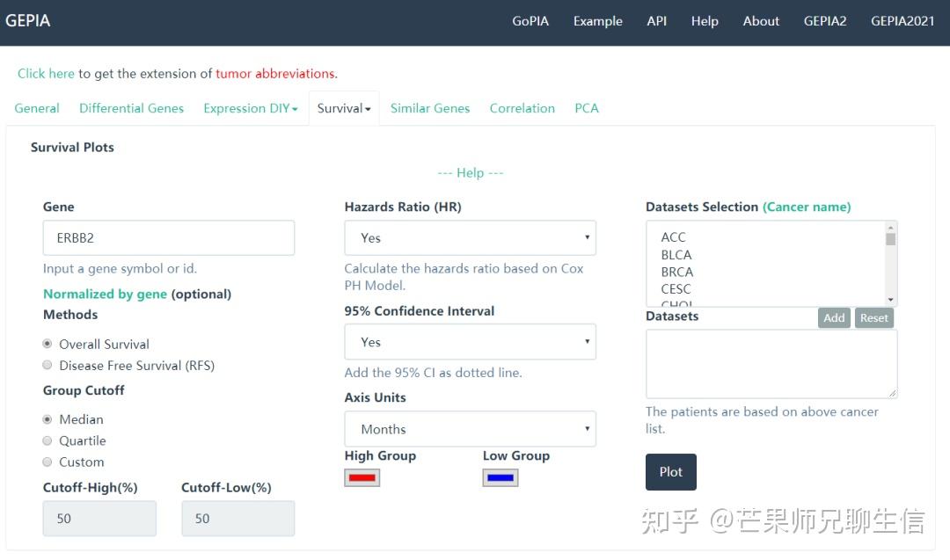Select BRCA in the cancer list
This screenshot has height=560, width=950.
[677, 272]
